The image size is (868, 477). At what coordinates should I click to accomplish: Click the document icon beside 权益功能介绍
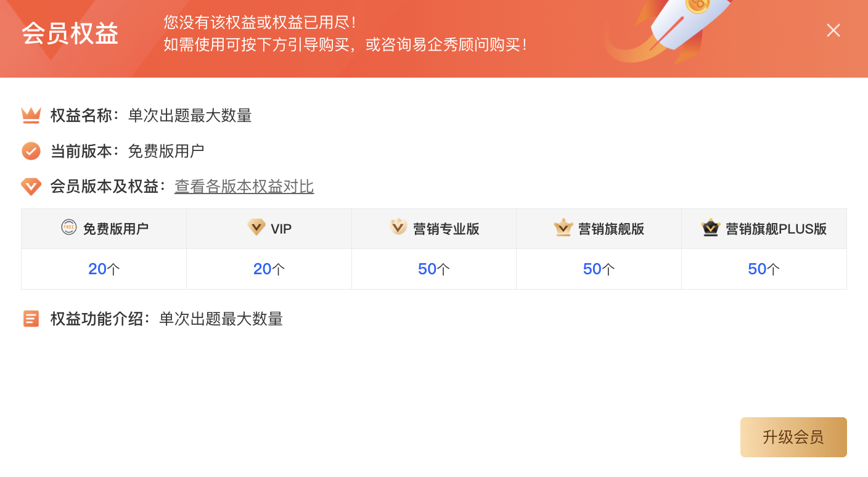[x=31, y=319]
